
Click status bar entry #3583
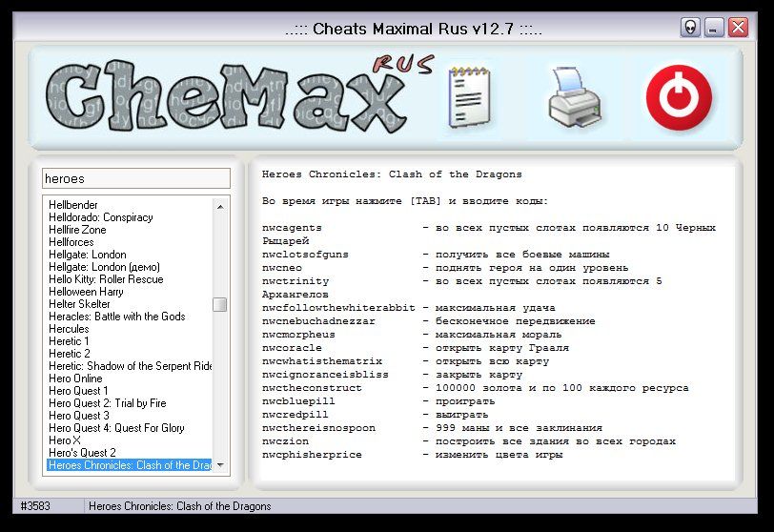[x=35, y=506]
